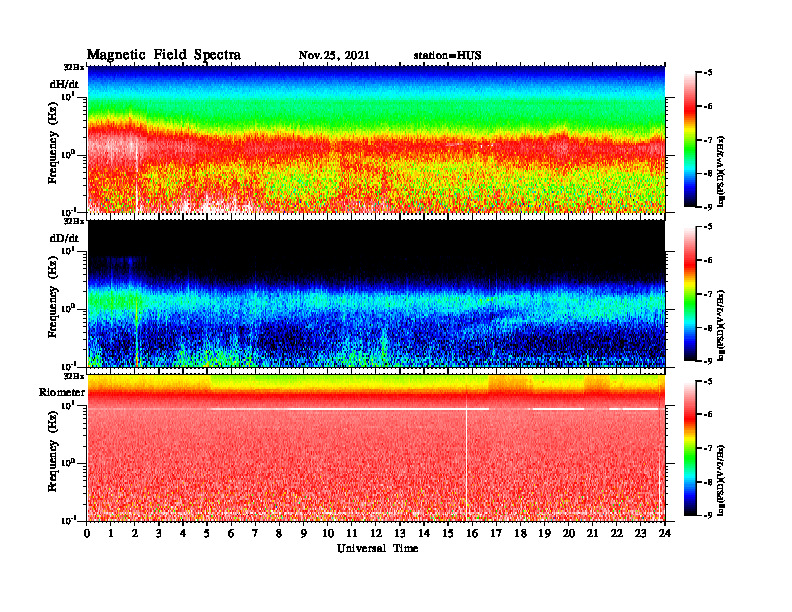
Task: Click the "16" tick on the time axis
Action: (472, 534)
